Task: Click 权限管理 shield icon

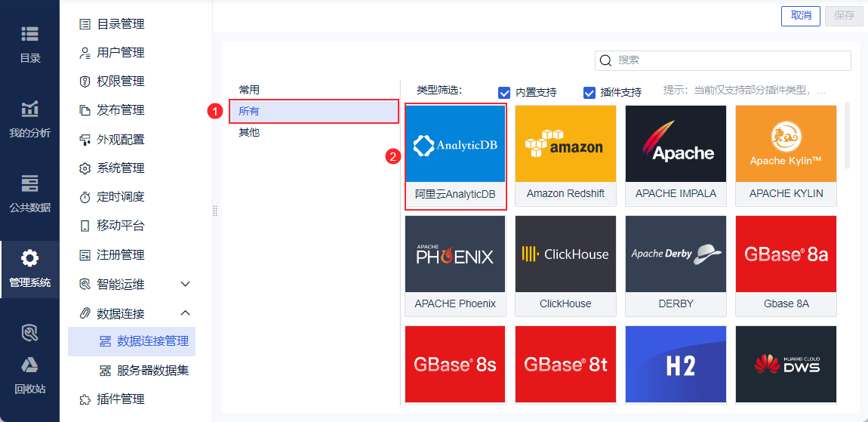Action: 85,82
